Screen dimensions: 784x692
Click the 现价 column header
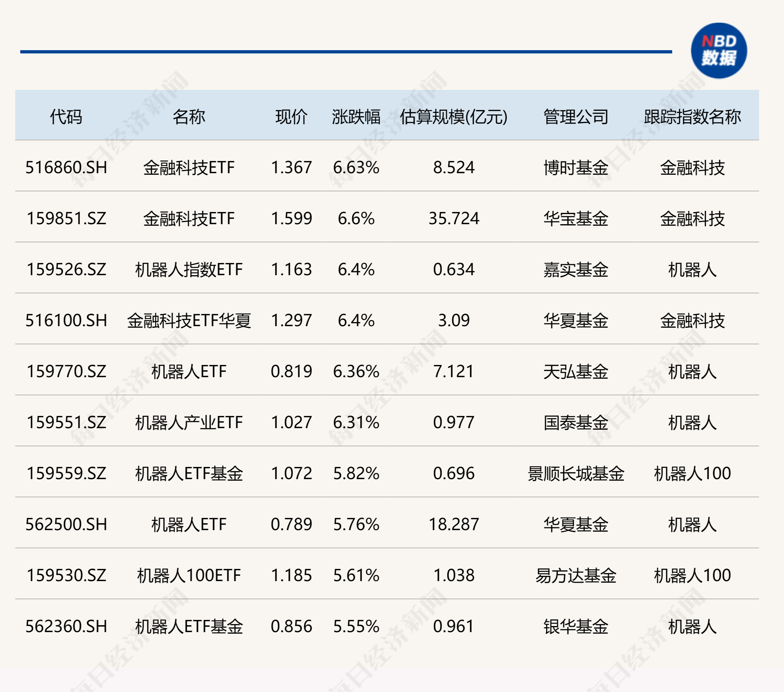tap(290, 116)
